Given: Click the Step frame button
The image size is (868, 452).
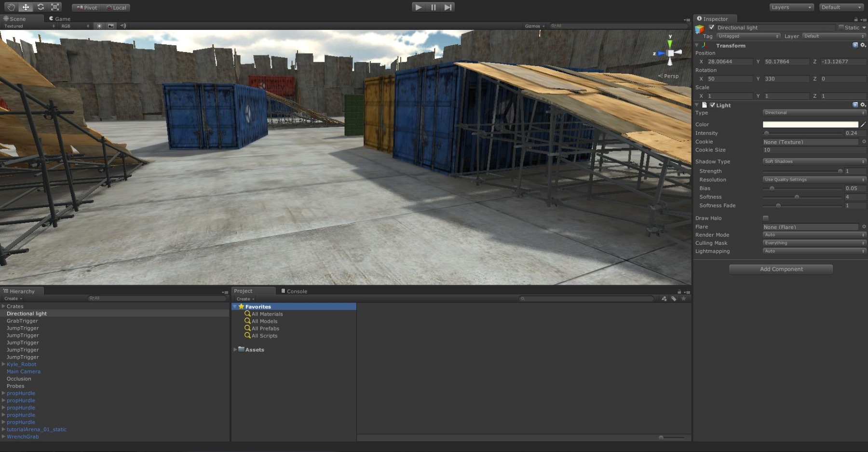Looking at the screenshot, I should (x=448, y=7).
